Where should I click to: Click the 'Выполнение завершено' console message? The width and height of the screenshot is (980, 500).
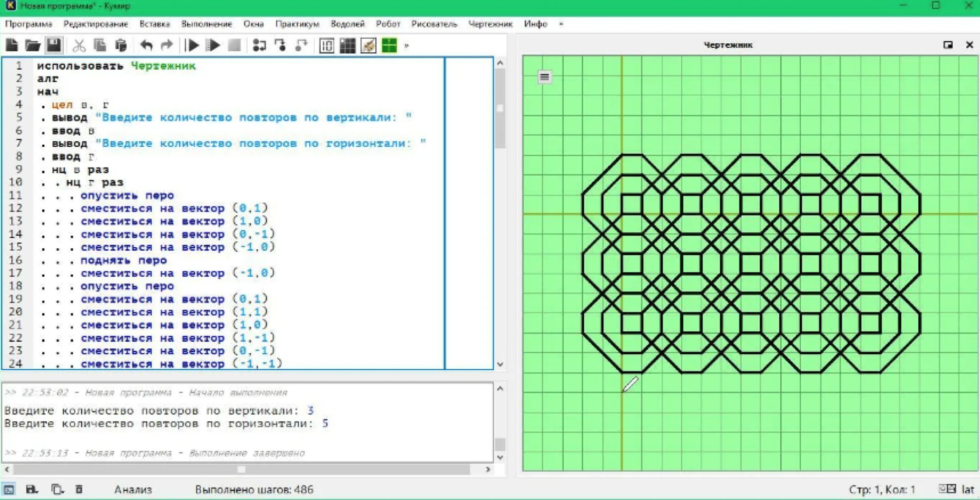pos(246,453)
